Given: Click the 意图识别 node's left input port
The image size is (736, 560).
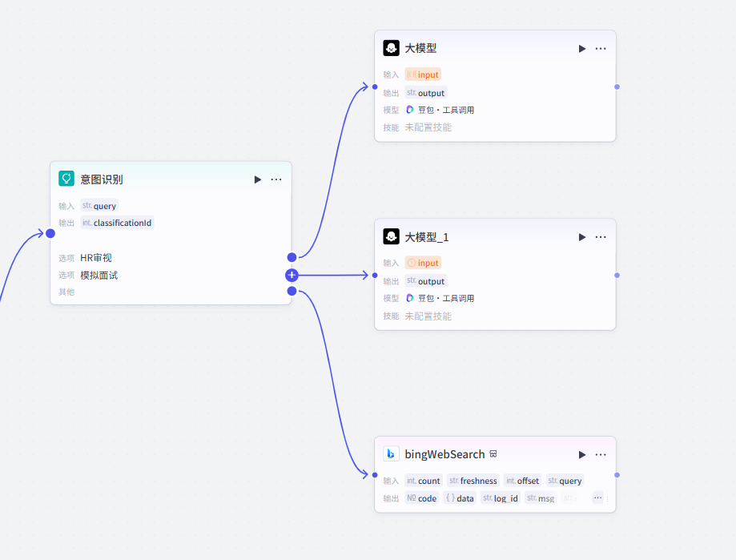Looking at the screenshot, I should coord(50,233).
